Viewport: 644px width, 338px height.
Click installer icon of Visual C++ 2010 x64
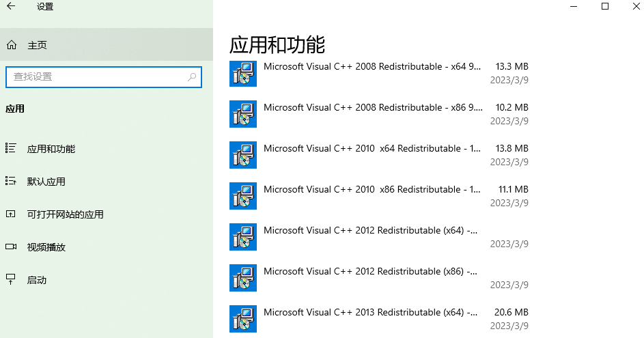tap(243, 155)
